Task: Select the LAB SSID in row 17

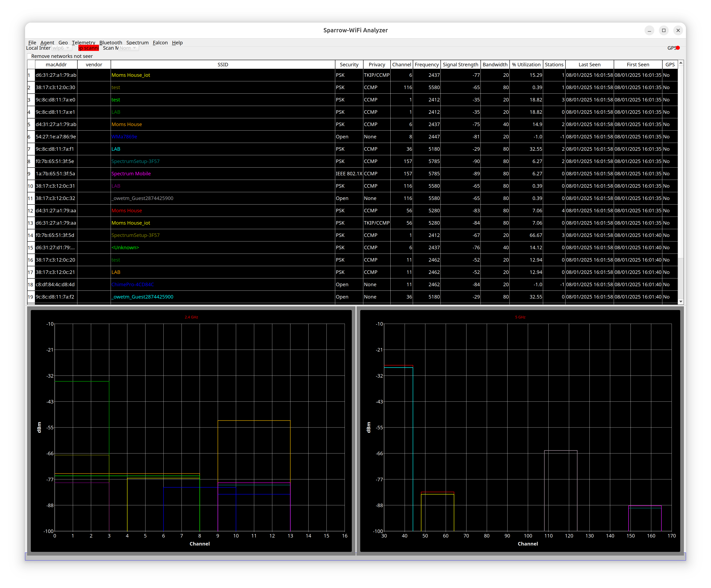Action: [x=223, y=272]
